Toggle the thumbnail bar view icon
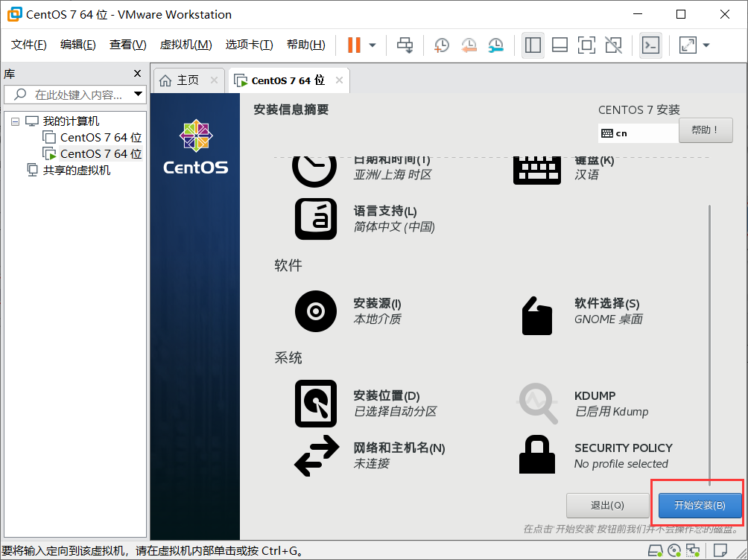748x560 pixels. pyautogui.click(x=560, y=45)
